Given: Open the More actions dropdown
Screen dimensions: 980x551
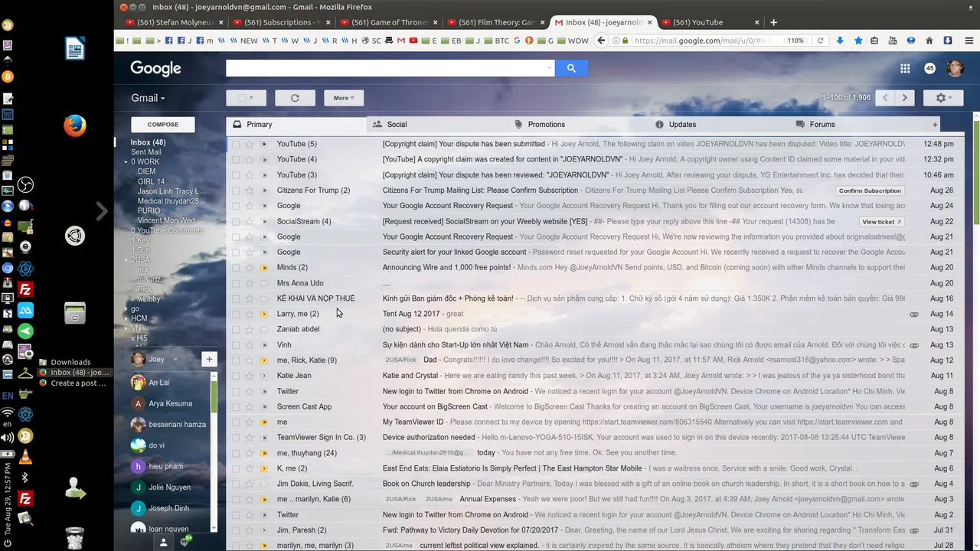Looking at the screenshot, I should point(344,98).
